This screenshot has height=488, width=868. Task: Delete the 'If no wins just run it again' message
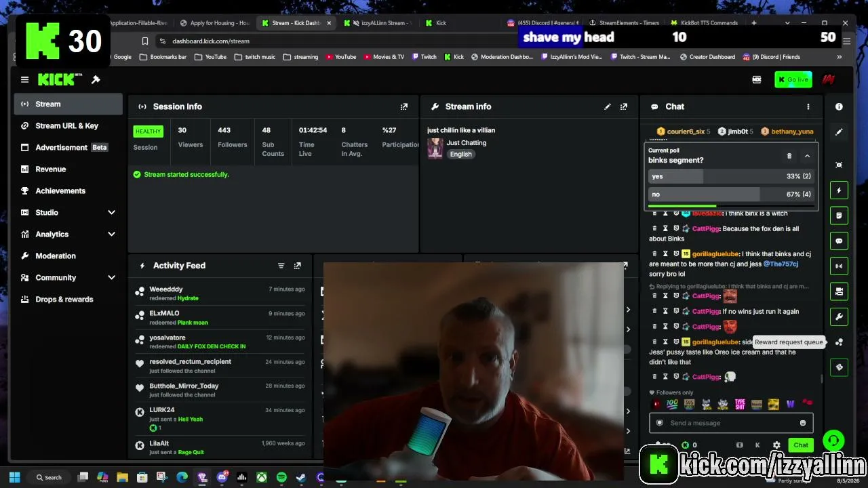[x=654, y=311]
